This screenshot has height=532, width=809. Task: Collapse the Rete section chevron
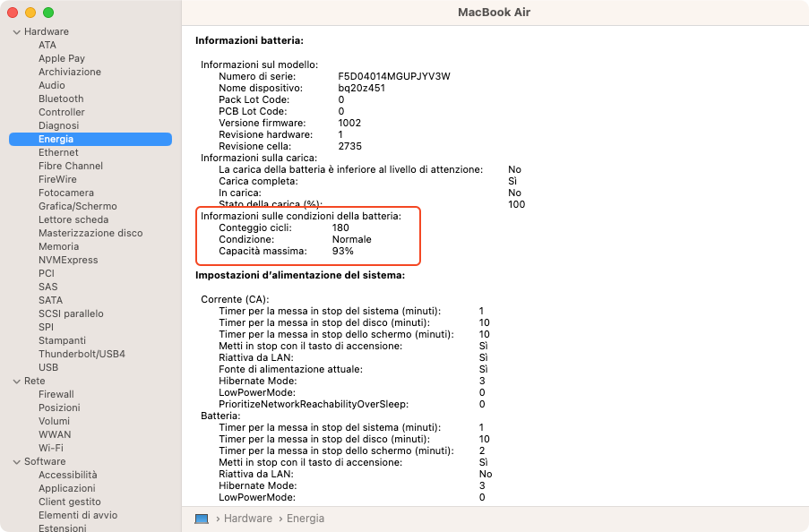pos(16,382)
